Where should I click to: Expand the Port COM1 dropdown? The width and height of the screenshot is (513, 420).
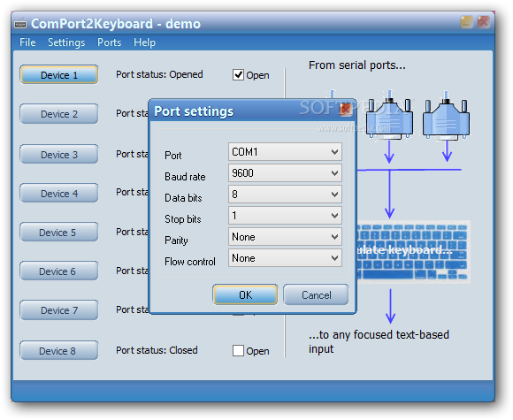tap(285, 151)
